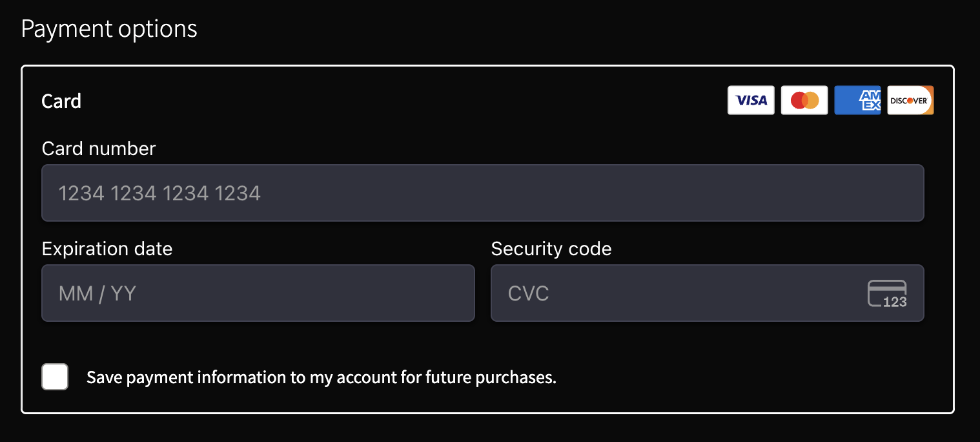Focus the Card number input field
Screen dimensions: 980x442
pyautogui.click(x=483, y=193)
